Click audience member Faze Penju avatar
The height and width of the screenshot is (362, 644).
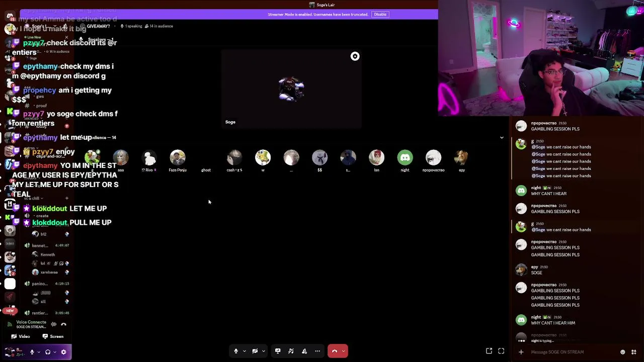(178, 158)
